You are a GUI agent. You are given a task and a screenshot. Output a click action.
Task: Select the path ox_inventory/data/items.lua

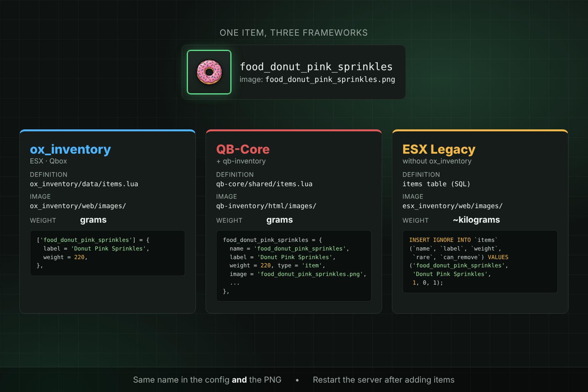click(x=84, y=184)
